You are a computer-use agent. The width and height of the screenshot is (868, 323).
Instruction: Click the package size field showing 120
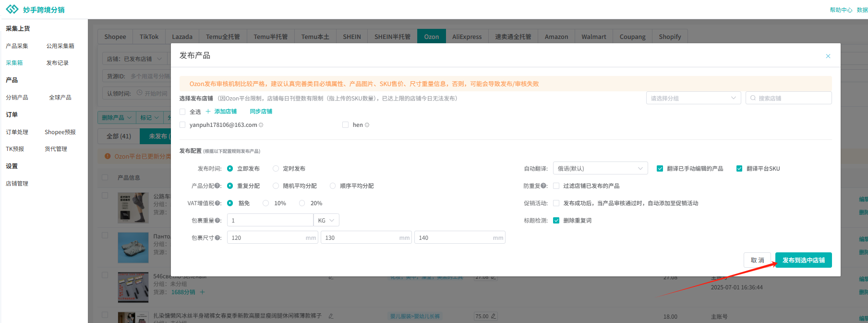pos(273,238)
